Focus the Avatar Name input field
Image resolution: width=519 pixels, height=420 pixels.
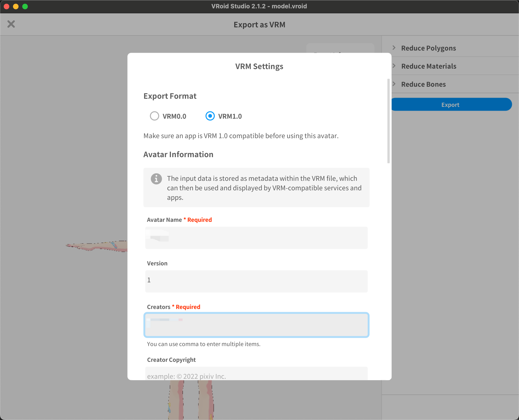click(256, 238)
